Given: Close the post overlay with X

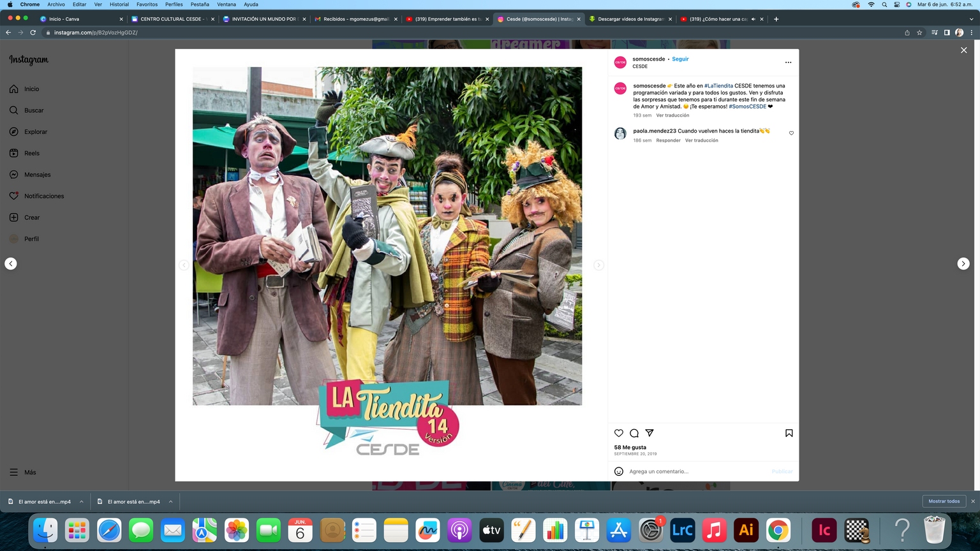Looking at the screenshot, I should (x=964, y=50).
